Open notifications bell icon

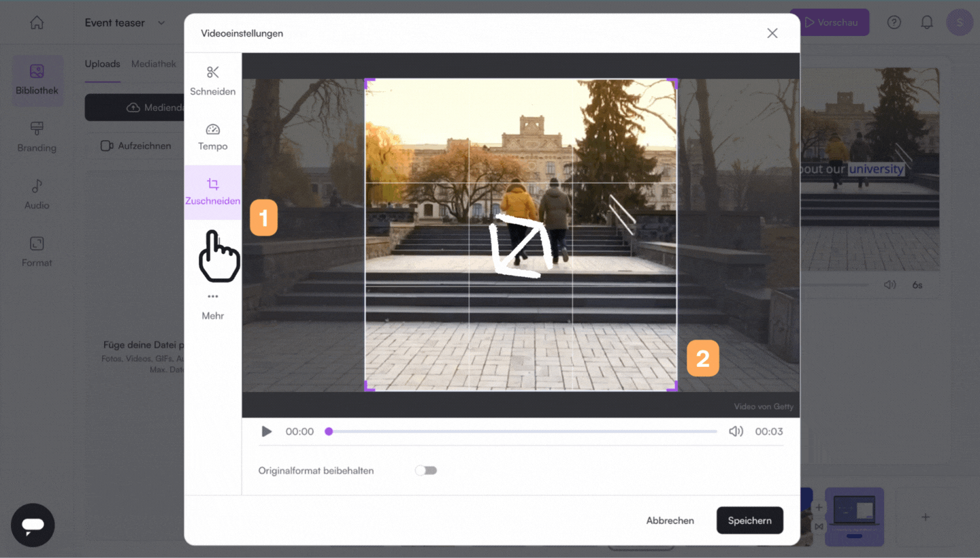point(927,22)
